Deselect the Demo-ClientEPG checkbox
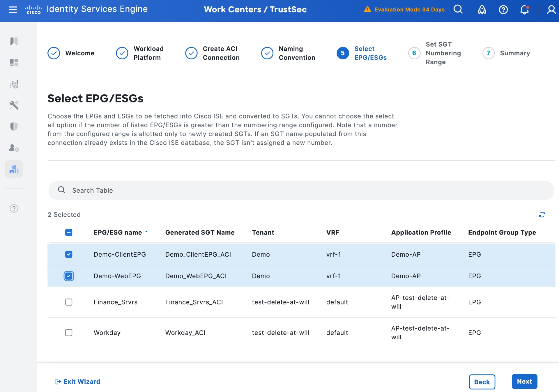The width and height of the screenshot is (559, 392). (x=69, y=254)
